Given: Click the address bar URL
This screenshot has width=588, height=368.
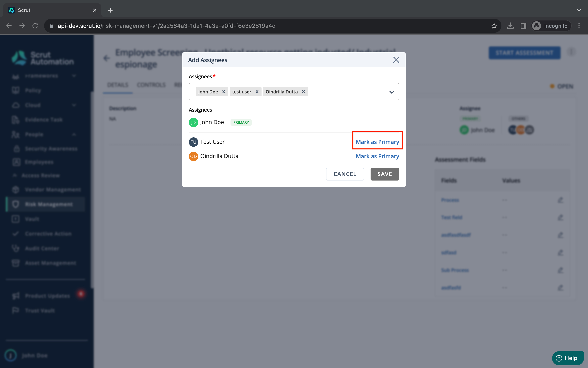Looking at the screenshot, I should 167,26.
